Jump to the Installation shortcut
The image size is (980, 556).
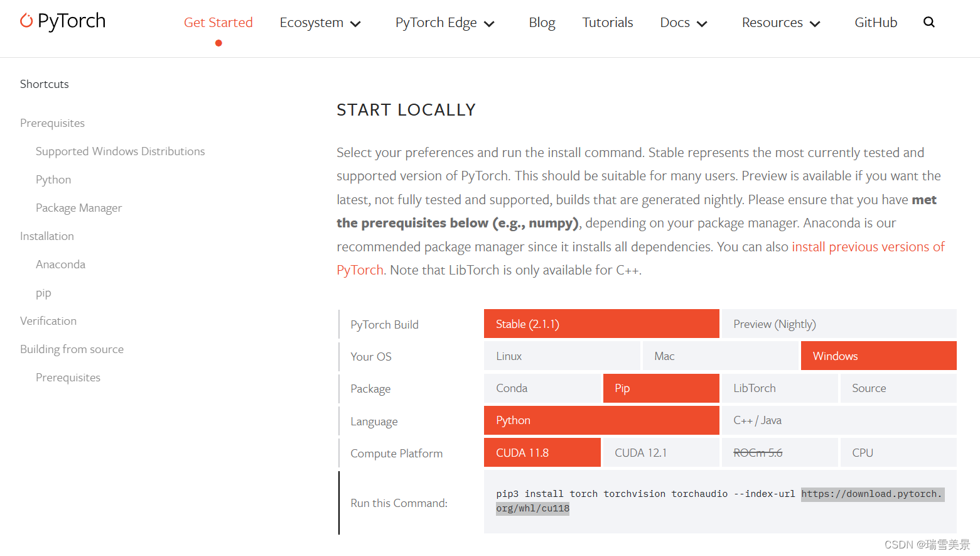(x=47, y=236)
